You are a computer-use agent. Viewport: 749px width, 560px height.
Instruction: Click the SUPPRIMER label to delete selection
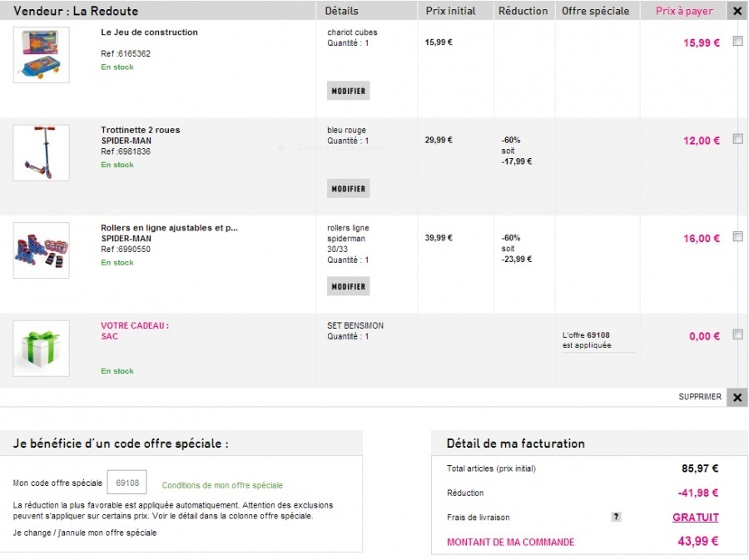[700, 397]
